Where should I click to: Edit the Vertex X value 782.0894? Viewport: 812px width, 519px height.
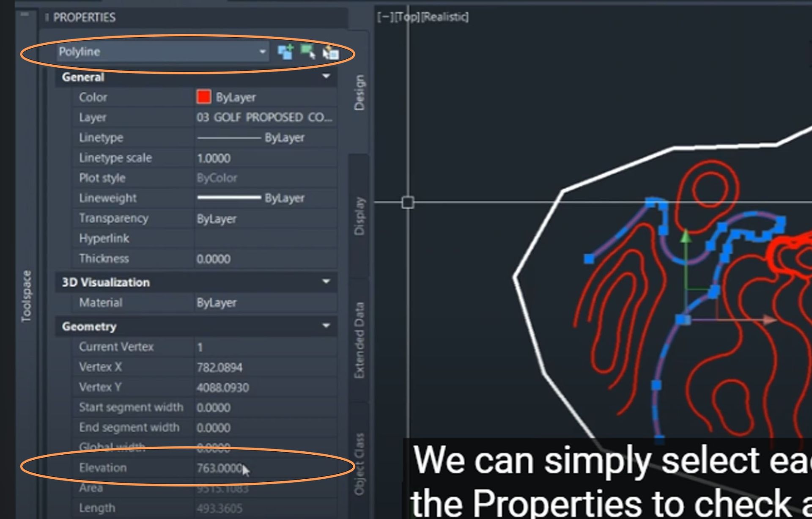[265, 367]
